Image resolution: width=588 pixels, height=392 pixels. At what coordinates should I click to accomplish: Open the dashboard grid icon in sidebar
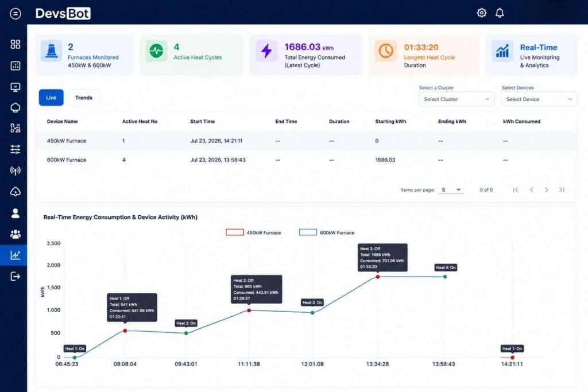pyautogui.click(x=16, y=44)
